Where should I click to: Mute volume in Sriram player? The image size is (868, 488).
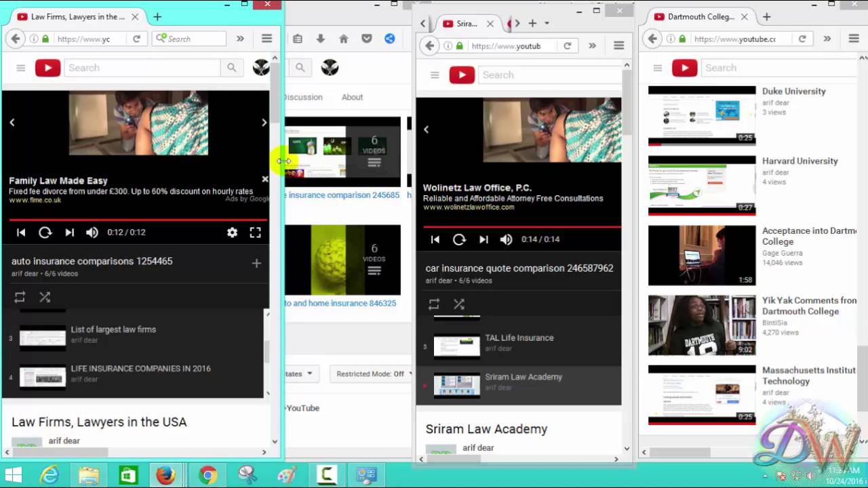pos(507,239)
